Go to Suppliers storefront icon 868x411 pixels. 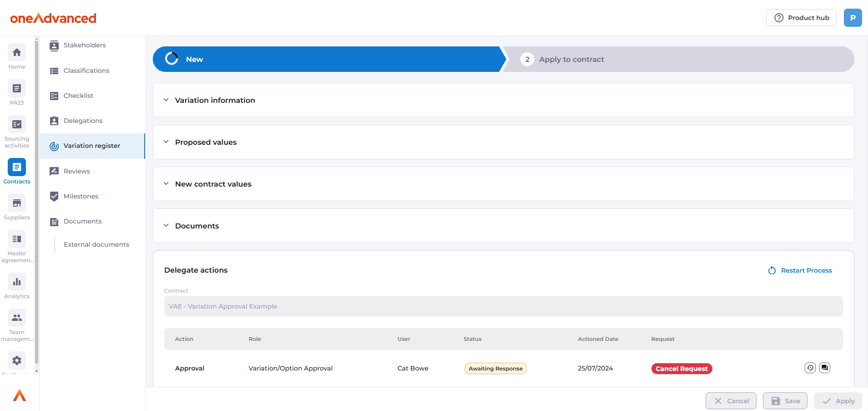[17, 203]
